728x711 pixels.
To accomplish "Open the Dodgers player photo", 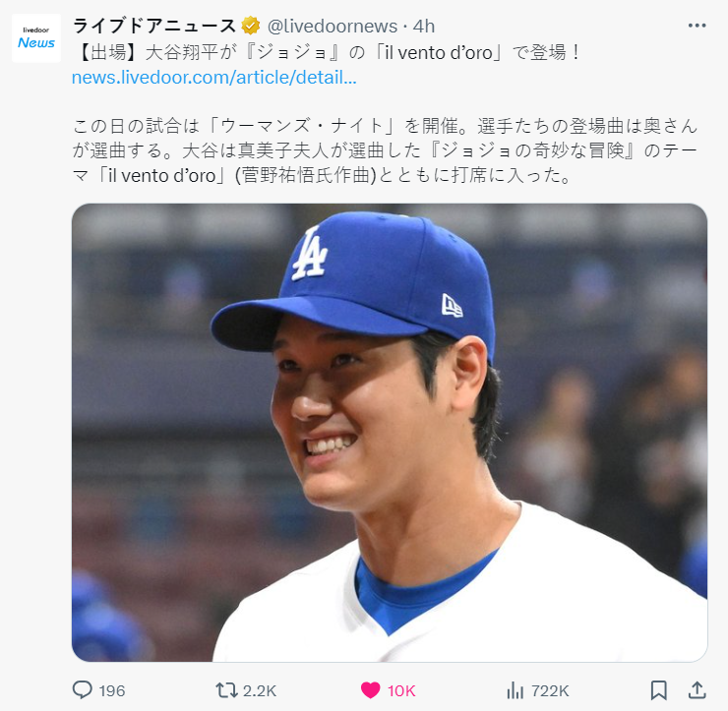I will [390, 433].
